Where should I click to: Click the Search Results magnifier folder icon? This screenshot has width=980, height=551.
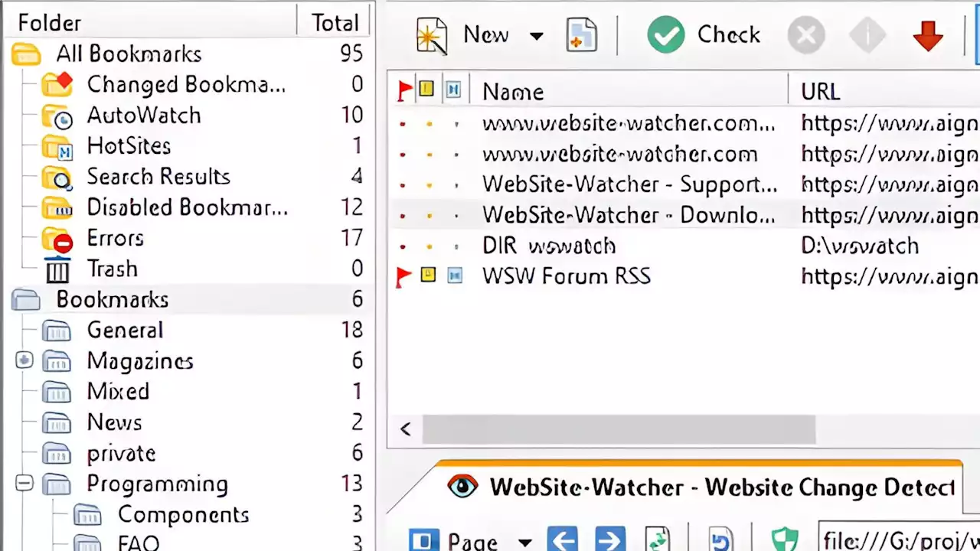[x=57, y=178]
